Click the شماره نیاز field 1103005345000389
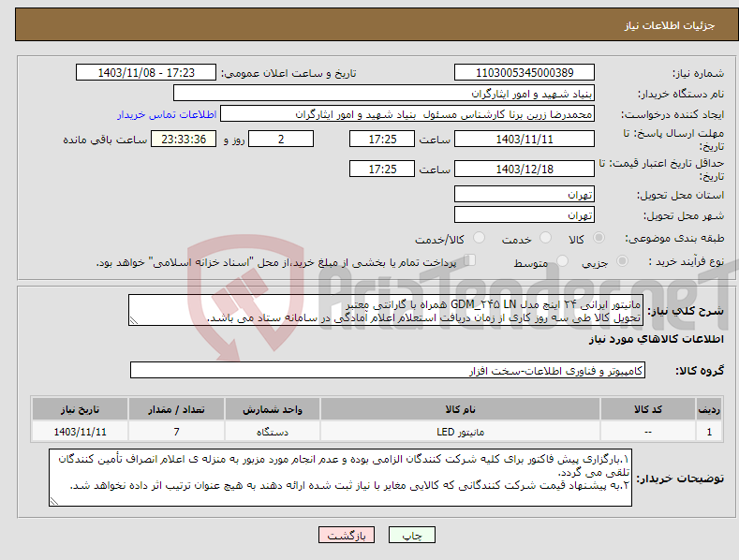The image size is (739, 560). tap(525, 73)
